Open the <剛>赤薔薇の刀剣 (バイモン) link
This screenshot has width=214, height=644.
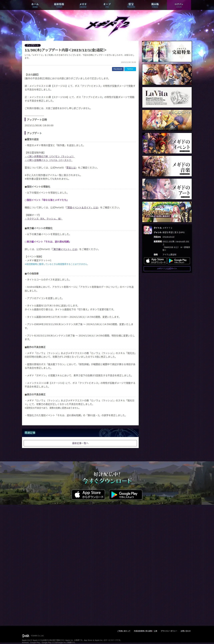50,156
